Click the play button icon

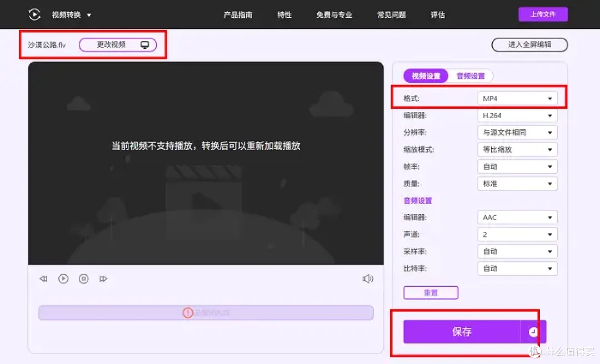[x=63, y=279]
